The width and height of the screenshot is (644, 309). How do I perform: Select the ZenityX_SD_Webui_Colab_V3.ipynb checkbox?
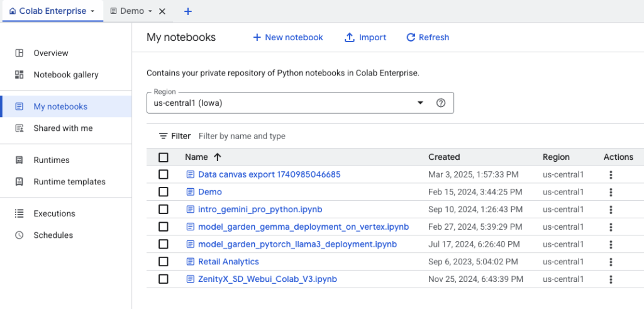(x=164, y=279)
